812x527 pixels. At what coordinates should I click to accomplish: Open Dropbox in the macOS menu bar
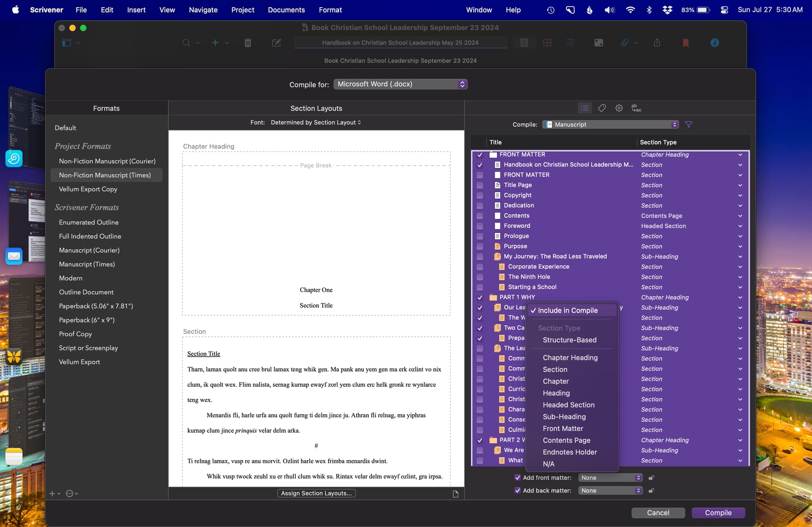(667, 10)
